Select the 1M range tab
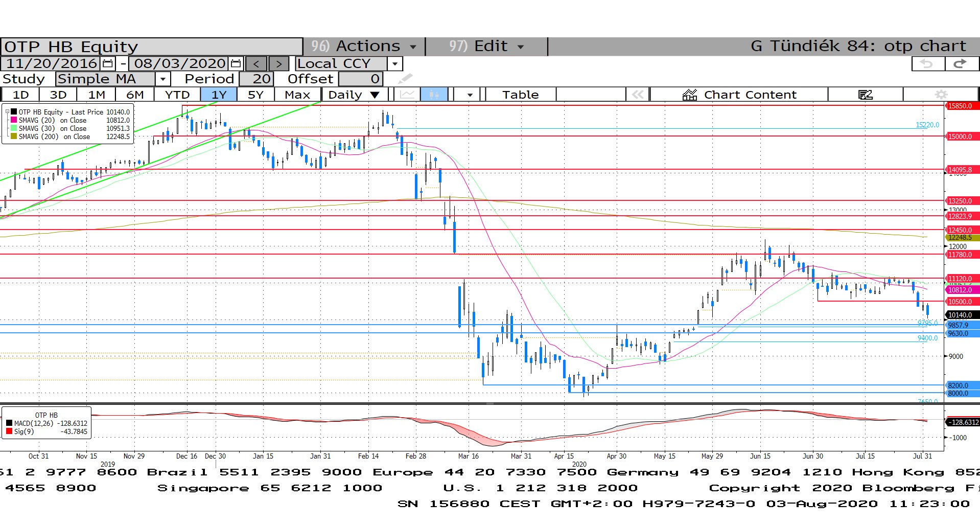Image resolution: width=980 pixels, height=524 pixels. [x=97, y=95]
